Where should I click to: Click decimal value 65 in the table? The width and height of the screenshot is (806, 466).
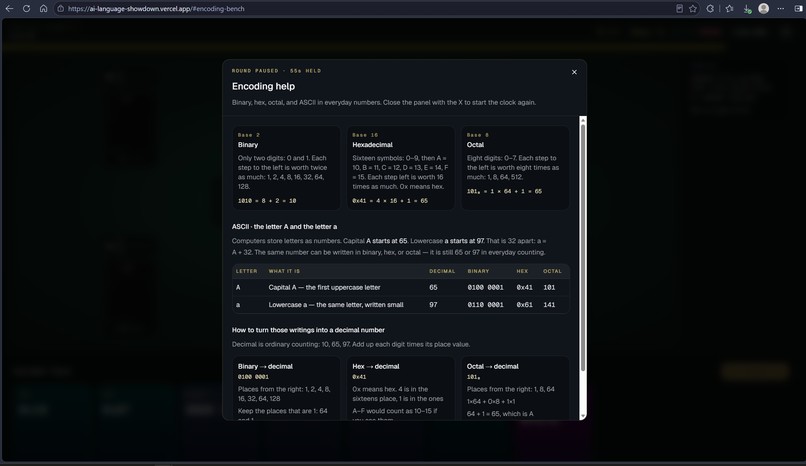[433, 288]
